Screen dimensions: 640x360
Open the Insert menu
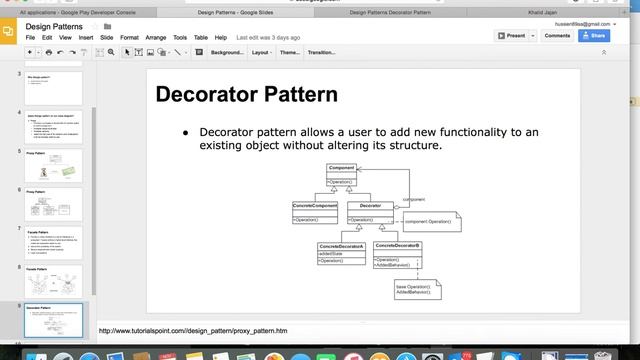tap(86, 38)
